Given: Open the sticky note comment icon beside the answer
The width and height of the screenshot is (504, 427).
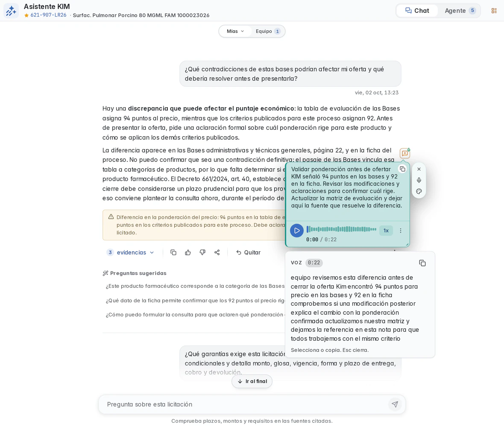Looking at the screenshot, I should (x=404, y=153).
